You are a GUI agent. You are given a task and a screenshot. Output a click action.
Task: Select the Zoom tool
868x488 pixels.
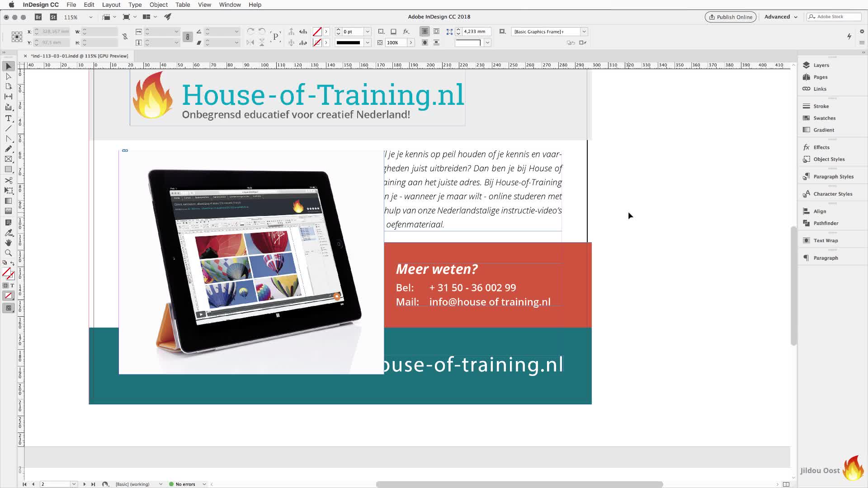pyautogui.click(x=8, y=253)
